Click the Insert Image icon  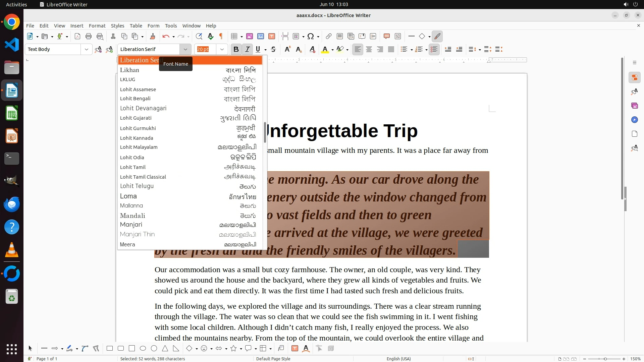click(x=249, y=36)
